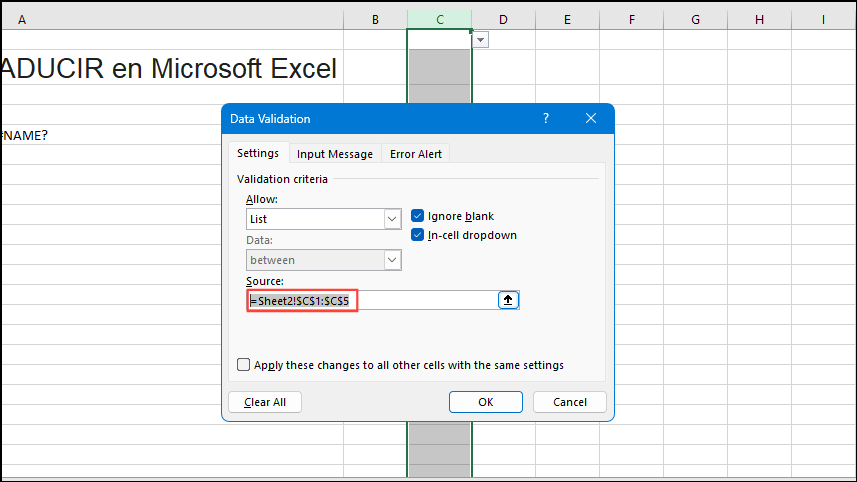
Task: Toggle the Ignore blank checkbox
Action: 418,216
